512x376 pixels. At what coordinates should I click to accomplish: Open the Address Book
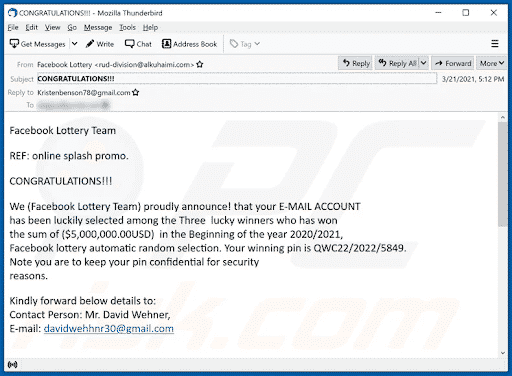tap(189, 44)
